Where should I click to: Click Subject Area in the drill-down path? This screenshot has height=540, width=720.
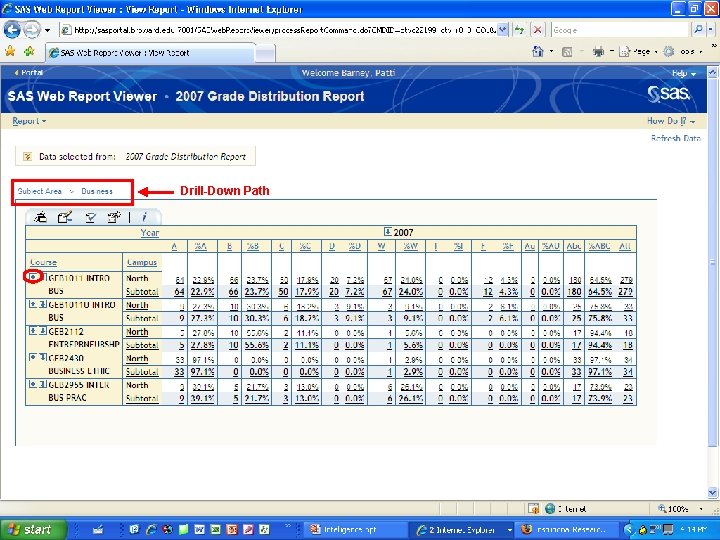click(x=39, y=191)
